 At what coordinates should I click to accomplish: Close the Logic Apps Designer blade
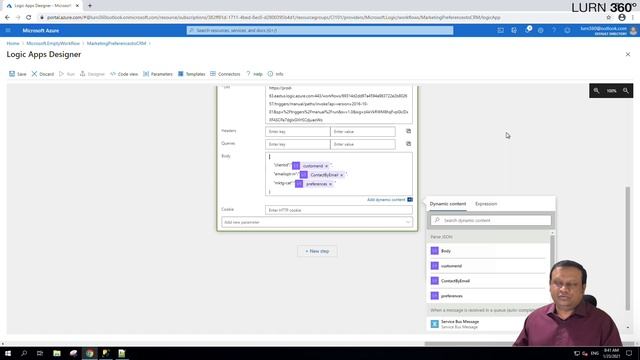point(628,54)
